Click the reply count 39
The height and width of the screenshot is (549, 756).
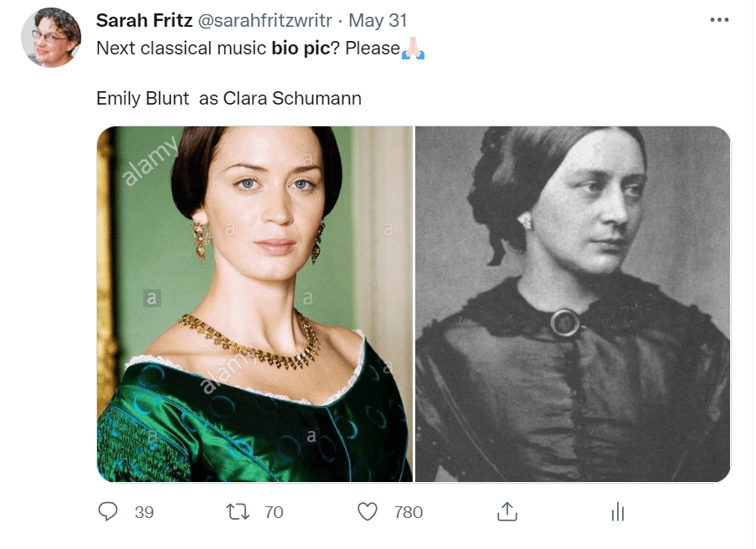144,512
